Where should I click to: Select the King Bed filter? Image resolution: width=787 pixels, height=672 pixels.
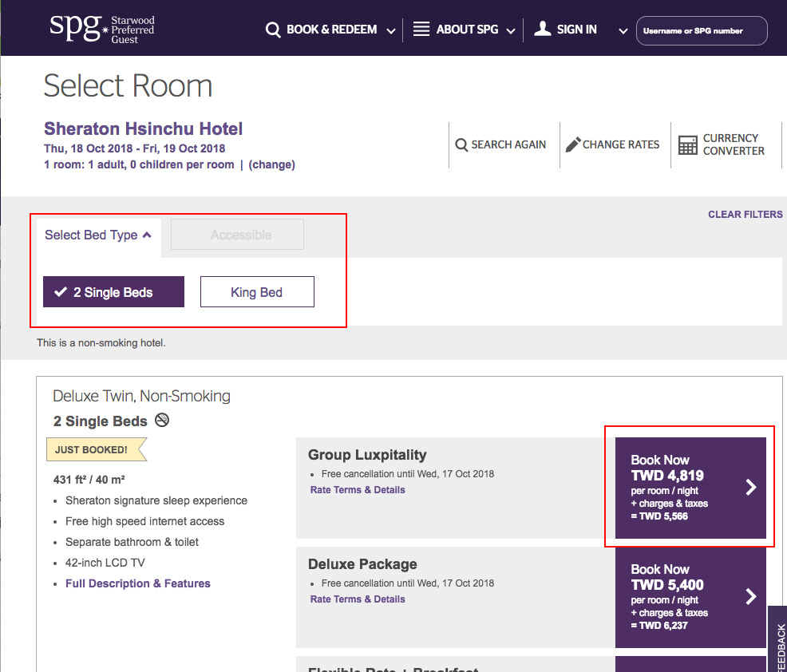pyautogui.click(x=257, y=291)
